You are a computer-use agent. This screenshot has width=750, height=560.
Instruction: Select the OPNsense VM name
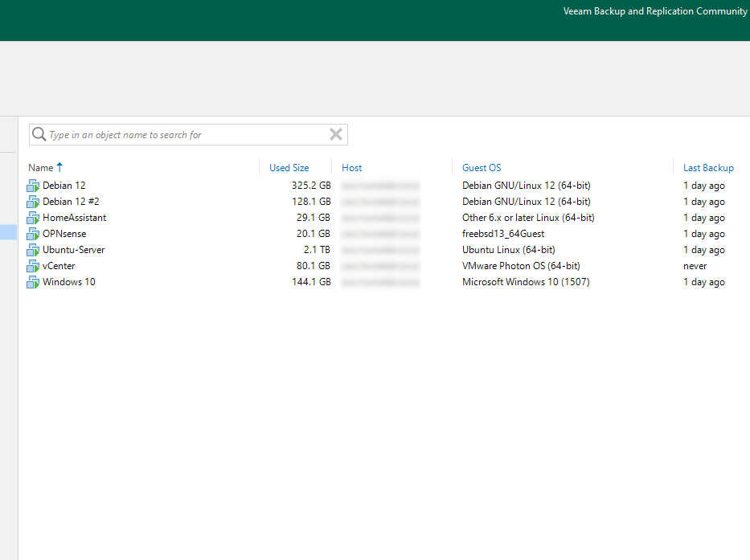[x=64, y=234]
